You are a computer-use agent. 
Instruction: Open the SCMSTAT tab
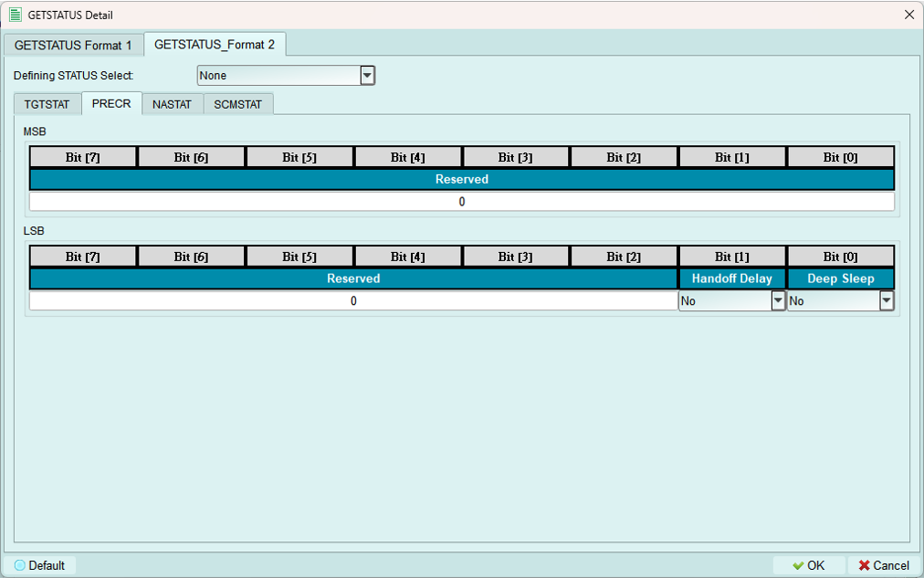(x=238, y=104)
